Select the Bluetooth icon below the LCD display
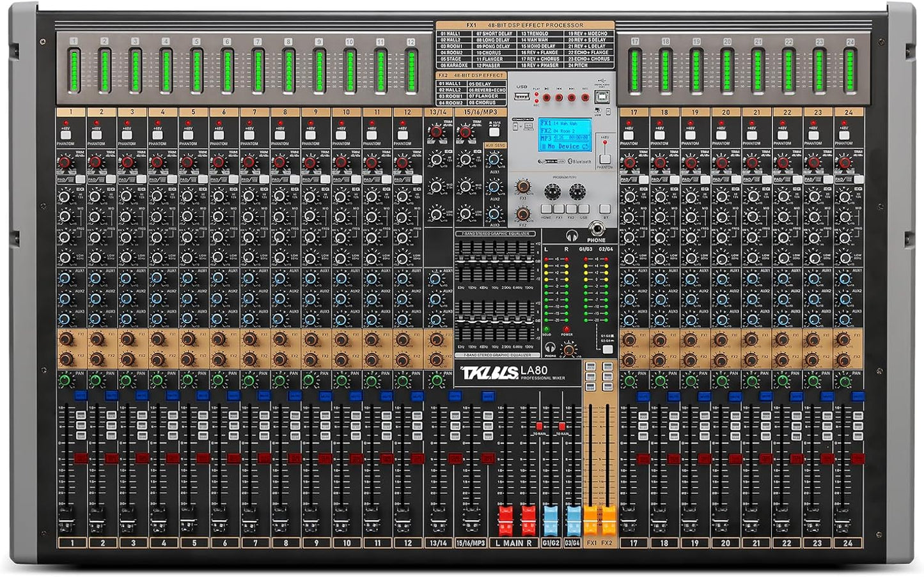This screenshot has width=924, height=577. tap(570, 161)
